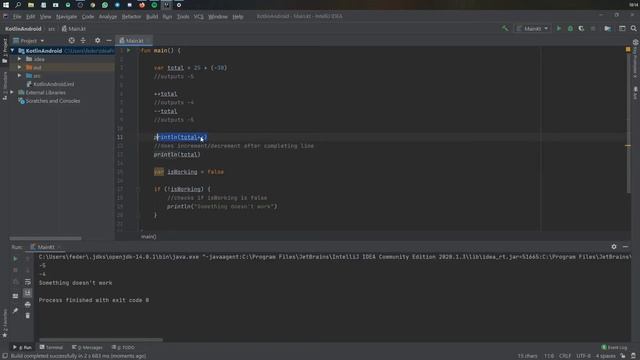This screenshot has height=360, width=640.
Task: Click the main() breadcrumb under editor
Action: pyautogui.click(x=149, y=236)
